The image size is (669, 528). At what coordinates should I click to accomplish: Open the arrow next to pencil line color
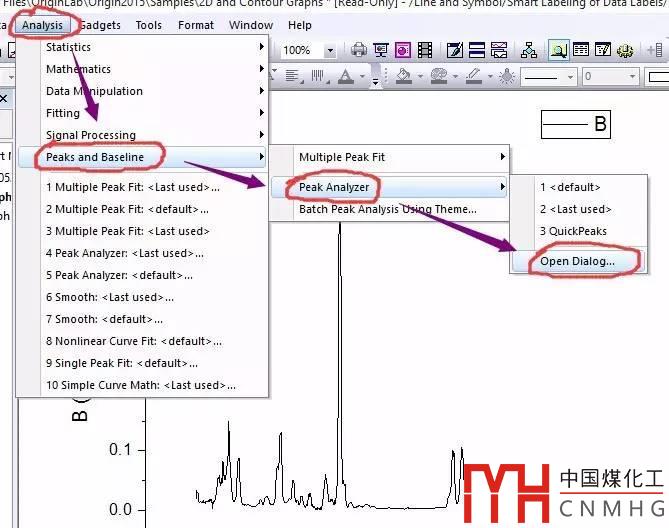pyautogui.click(x=490, y=77)
